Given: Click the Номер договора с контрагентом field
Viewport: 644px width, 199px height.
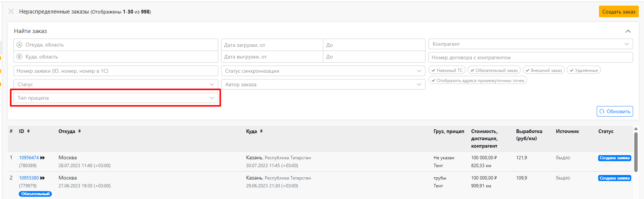Looking at the screenshot, I should coord(531,57).
